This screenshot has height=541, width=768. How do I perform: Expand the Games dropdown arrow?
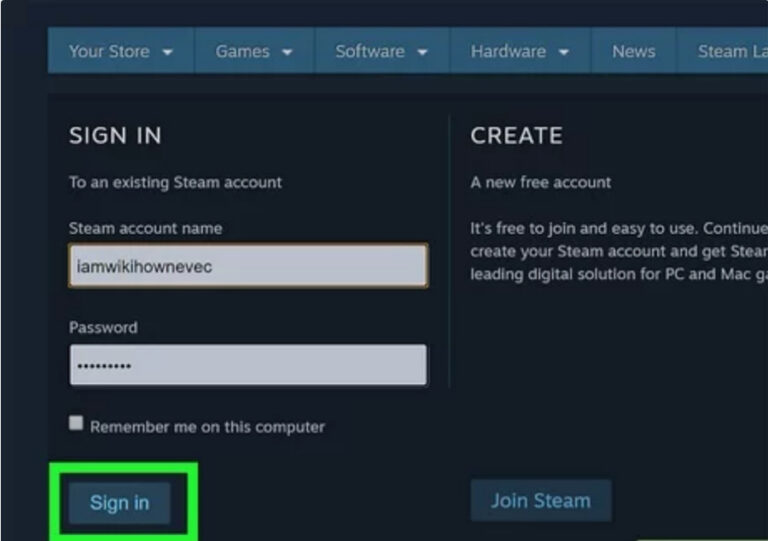coord(288,52)
